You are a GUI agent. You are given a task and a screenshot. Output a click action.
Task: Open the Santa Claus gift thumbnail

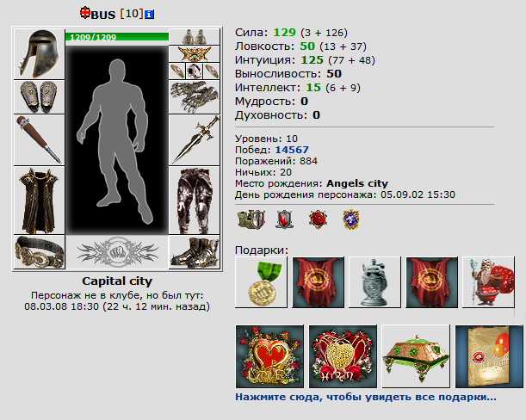[488, 282]
